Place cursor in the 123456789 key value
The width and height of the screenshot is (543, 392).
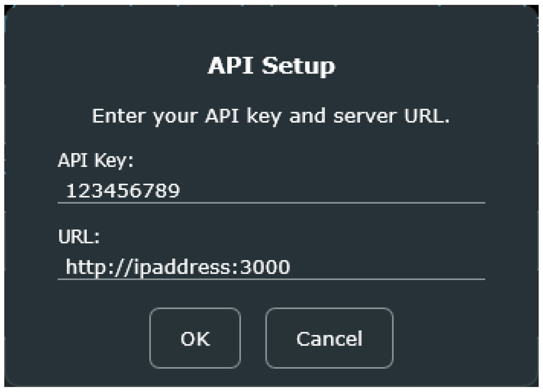point(123,191)
